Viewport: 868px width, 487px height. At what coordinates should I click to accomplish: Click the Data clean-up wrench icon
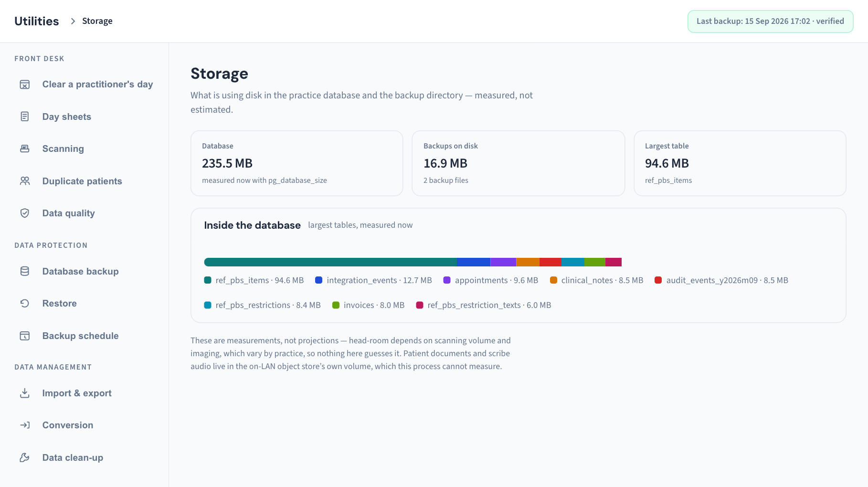(x=25, y=457)
